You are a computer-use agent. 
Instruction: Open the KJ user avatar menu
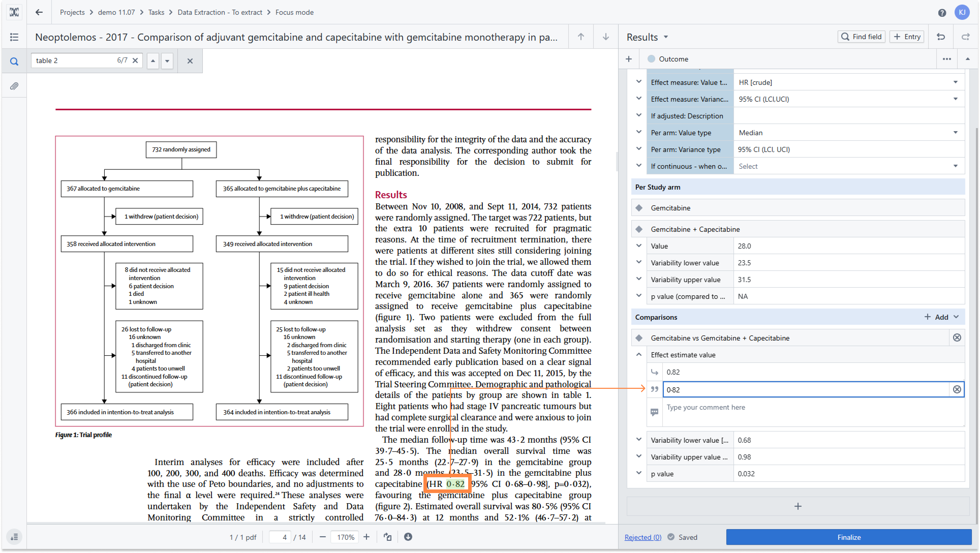(x=962, y=12)
